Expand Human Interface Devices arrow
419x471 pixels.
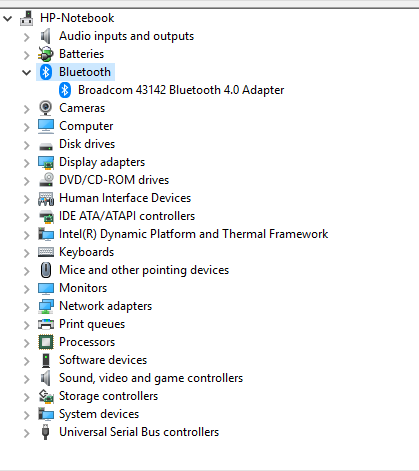[27, 199]
